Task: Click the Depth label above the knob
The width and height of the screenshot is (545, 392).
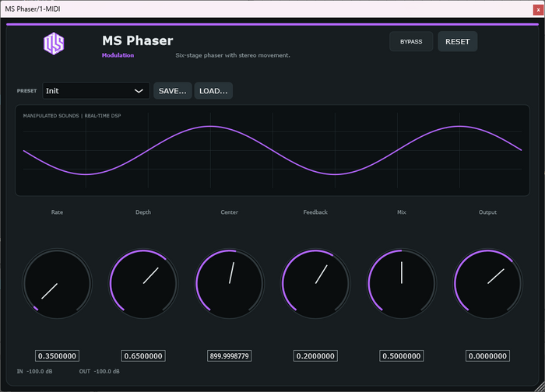Action: pyautogui.click(x=143, y=212)
